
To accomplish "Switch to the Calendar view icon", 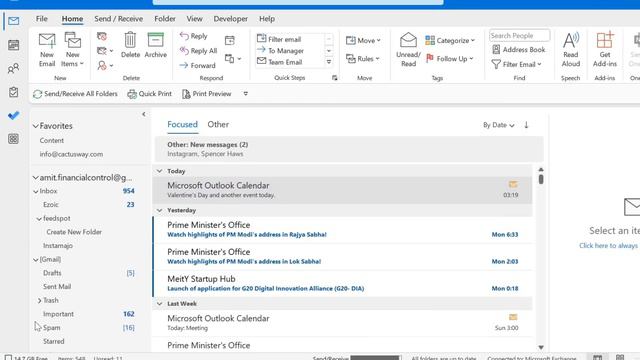I will point(13,44).
